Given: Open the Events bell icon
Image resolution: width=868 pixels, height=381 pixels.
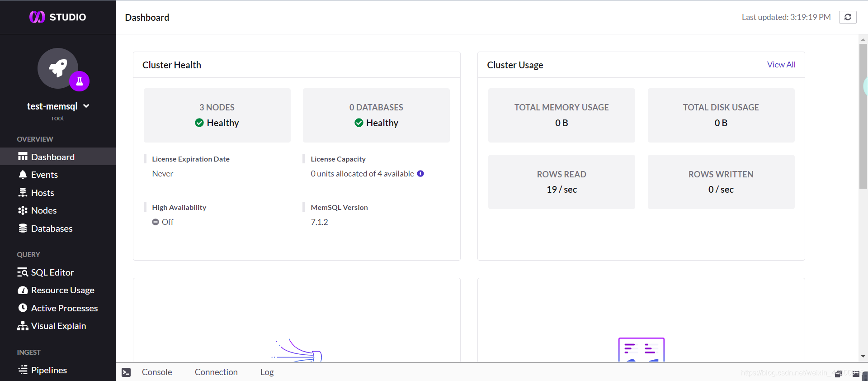Looking at the screenshot, I should click(23, 175).
